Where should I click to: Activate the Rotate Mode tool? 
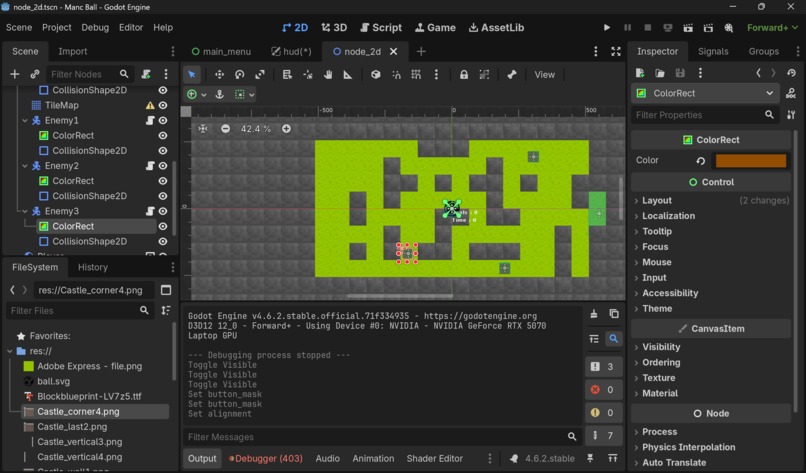pyautogui.click(x=240, y=75)
